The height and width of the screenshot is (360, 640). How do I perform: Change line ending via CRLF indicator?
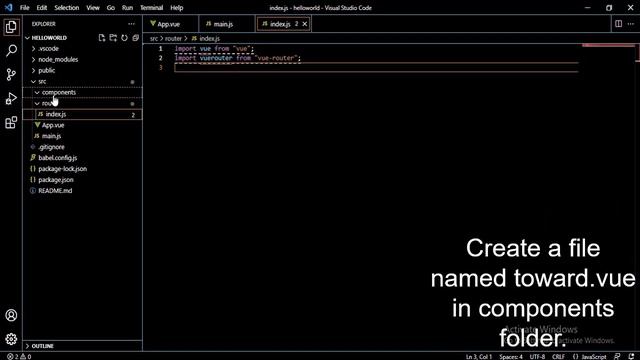tap(558, 356)
